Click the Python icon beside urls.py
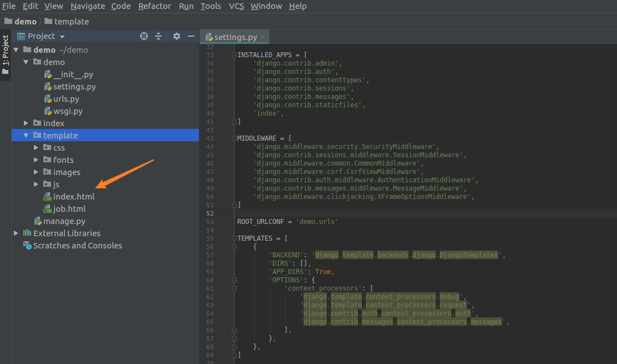Viewport: 617px width, 364px height. click(x=48, y=99)
